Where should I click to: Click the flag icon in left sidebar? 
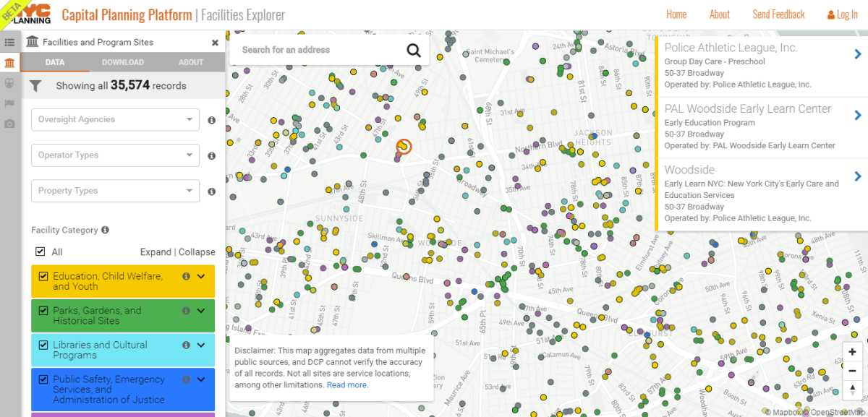click(x=9, y=103)
